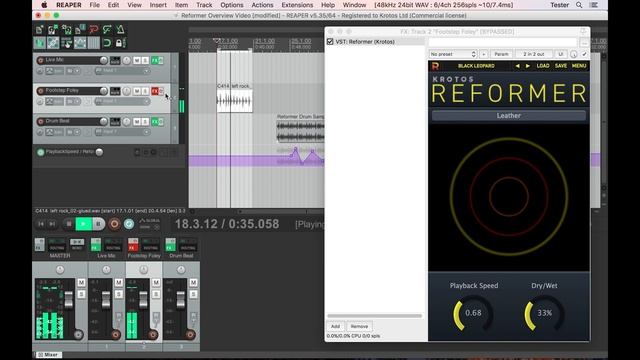
Task: Toggle snap magnet in the toolbar
Action: point(107,42)
